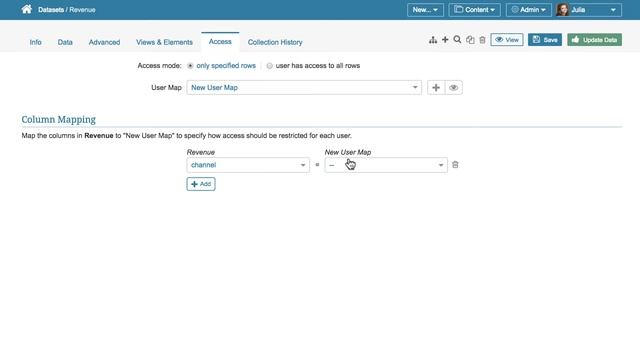640x360 pixels.
Task: Click the toolbar trash delete icon
Action: point(482,40)
